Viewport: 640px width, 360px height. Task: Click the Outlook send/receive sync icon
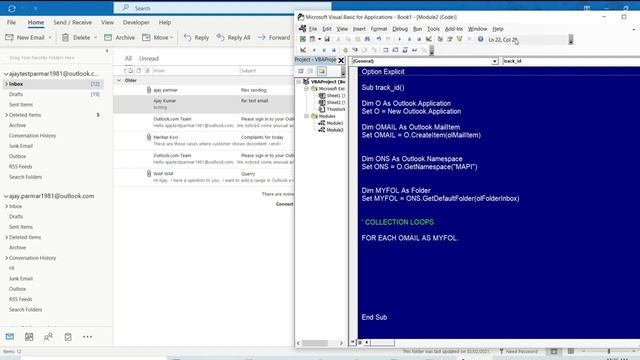click(12, 8)
